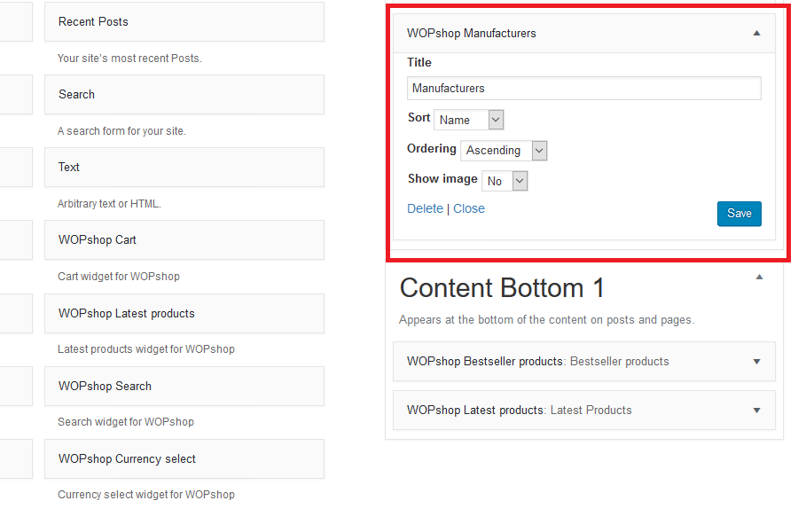Viewport: 798px width, 532px height.
Task: Select the Search available widget
Action: pos(184,95)
